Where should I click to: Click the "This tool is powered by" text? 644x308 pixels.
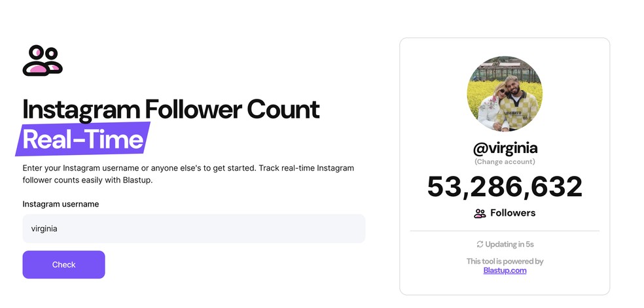click(505, 262)
